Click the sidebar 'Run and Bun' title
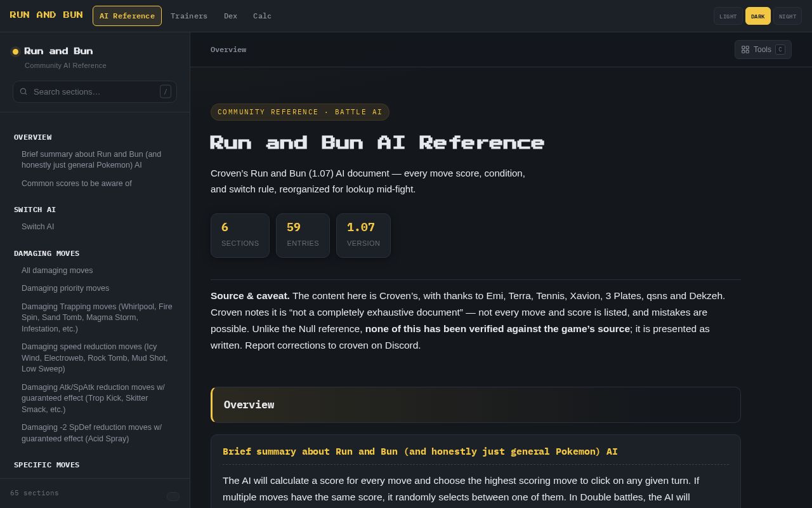 [58, 51]
